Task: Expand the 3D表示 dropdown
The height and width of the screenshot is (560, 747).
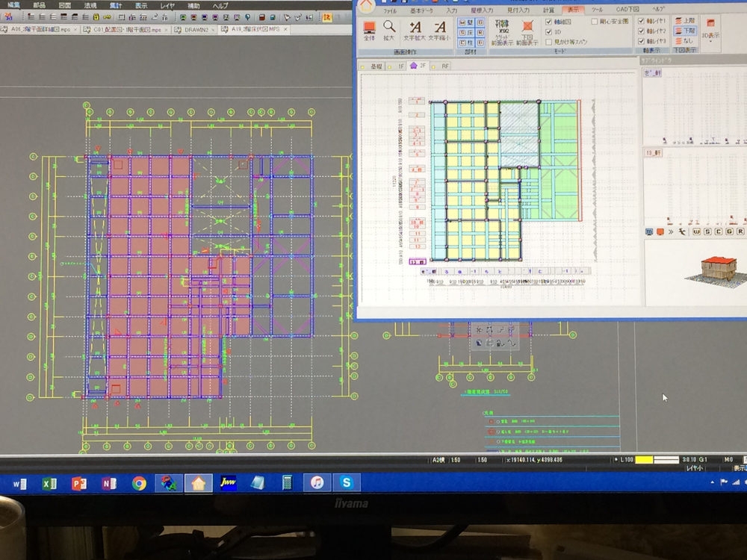Action: pos(710,39)
